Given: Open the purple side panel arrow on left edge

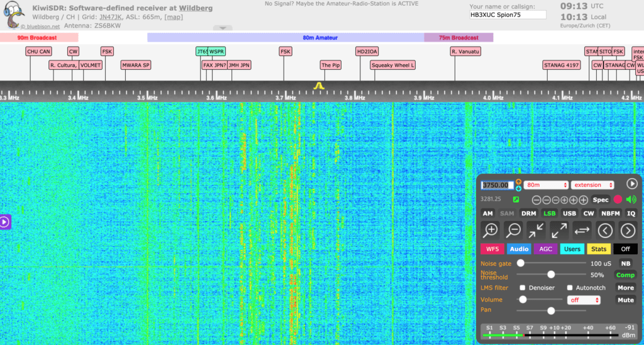Looking at the screenshot, I should point(4,222).
